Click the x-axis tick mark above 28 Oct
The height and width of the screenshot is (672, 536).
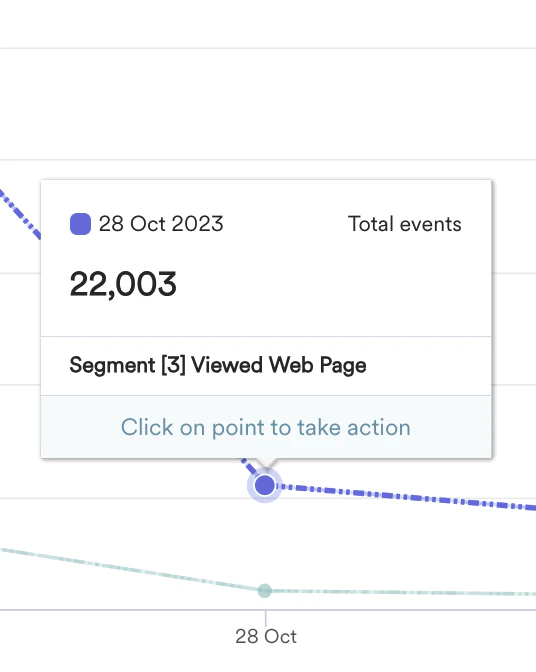click(265, 618)
